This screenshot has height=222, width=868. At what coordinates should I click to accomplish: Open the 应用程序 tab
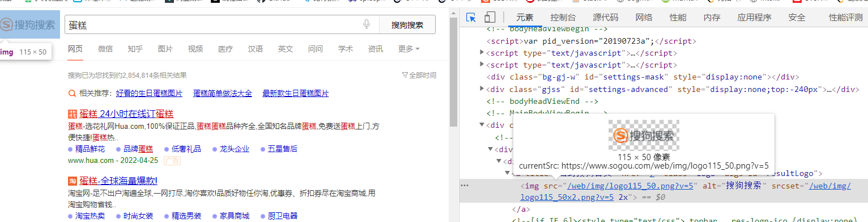[754, 18]
